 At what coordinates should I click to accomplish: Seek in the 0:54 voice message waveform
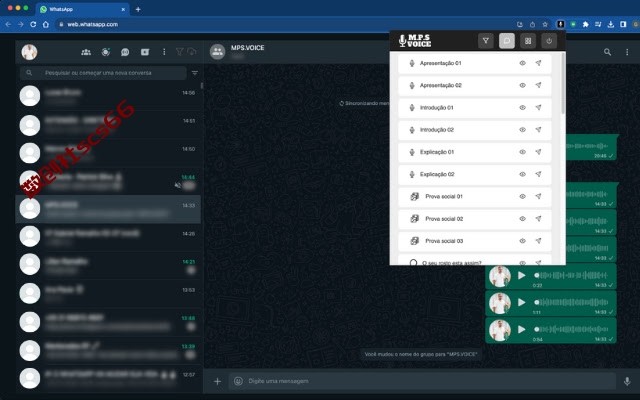coord(571,329)
